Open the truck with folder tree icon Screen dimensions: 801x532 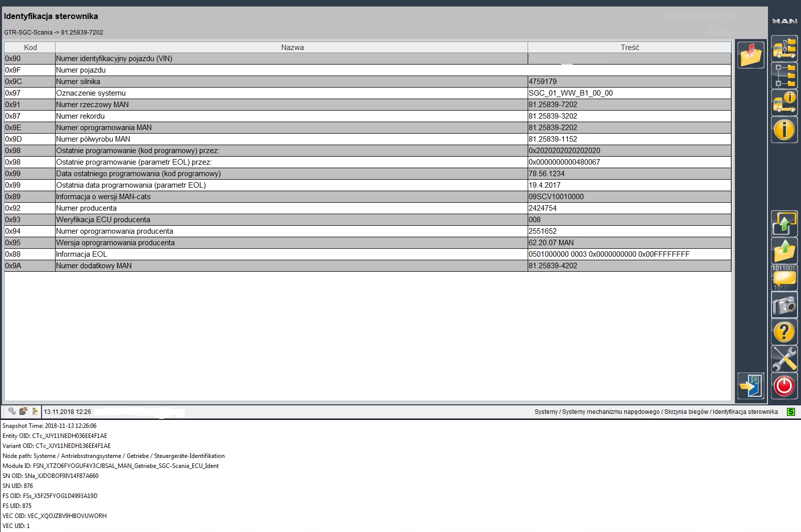(784, 49)
